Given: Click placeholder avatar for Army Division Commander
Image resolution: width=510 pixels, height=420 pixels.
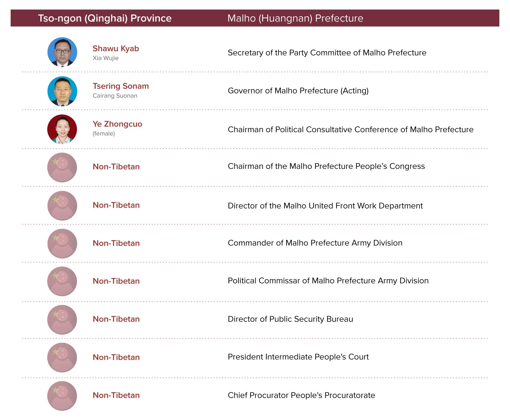Looking at the screenshot, I should point(62,244).
